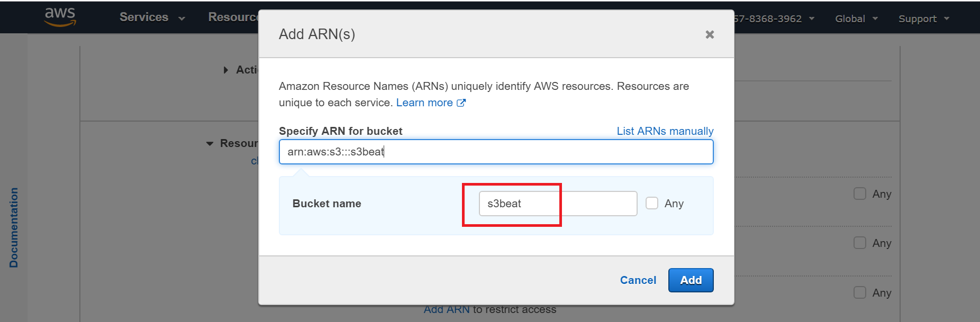The height and width of the screenshot is (322, 980).
Task: Expand the Actions section arrow
Action: pos(226,70)
